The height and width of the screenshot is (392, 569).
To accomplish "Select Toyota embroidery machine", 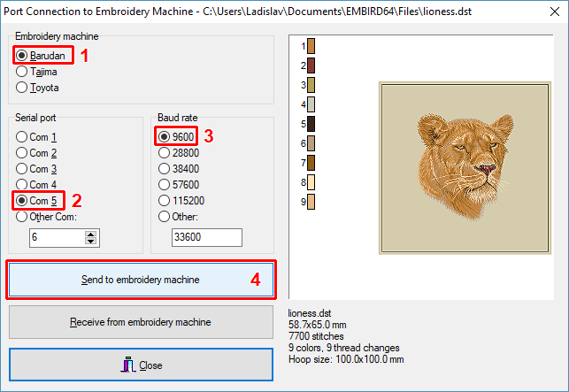I will (37, 88).
